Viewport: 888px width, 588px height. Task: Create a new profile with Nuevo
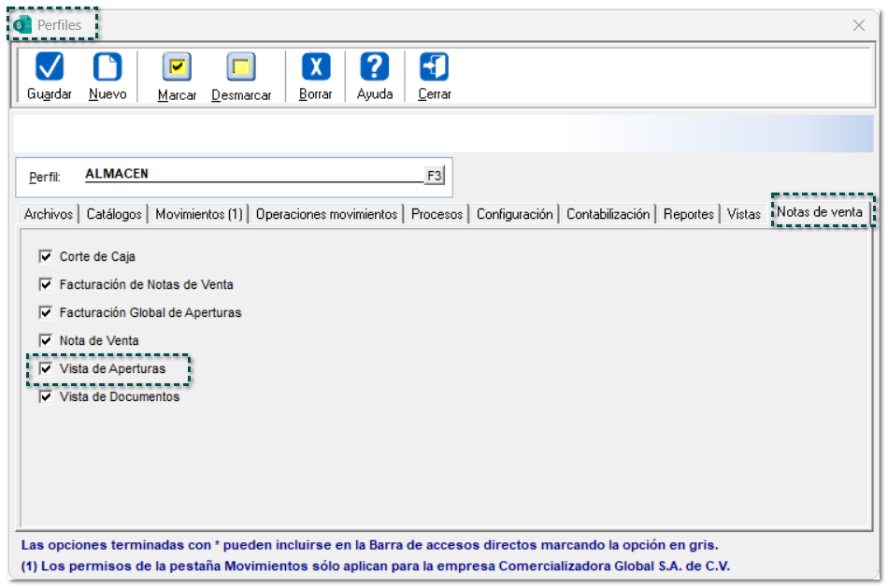107,68
